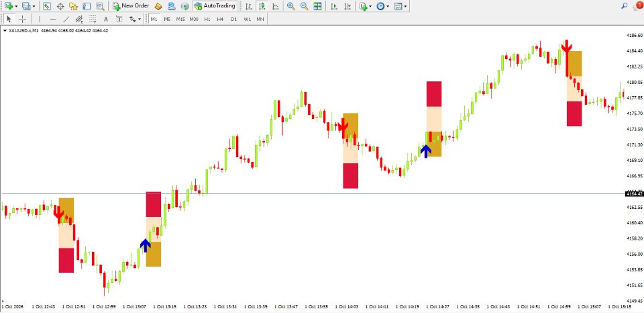This screenshot has height=313, width=644.
Task: Click the current price label 4164.42
Action: 634,193
